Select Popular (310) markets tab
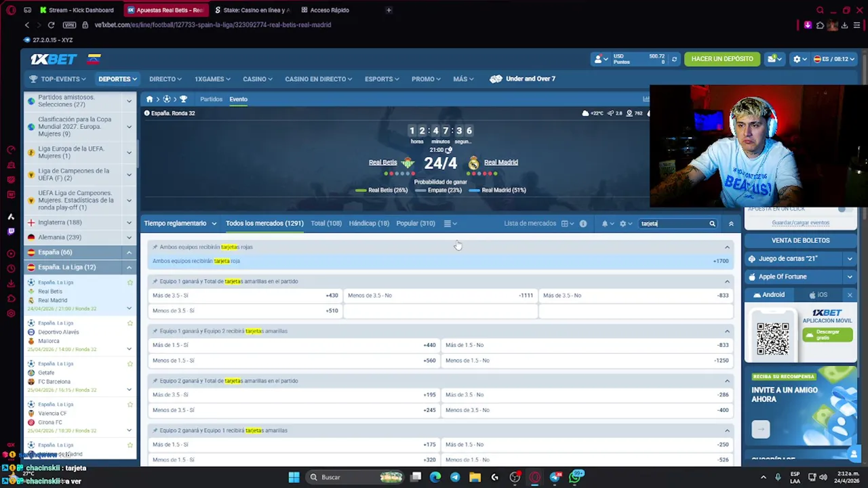Viewport: 868px width, 488px height. click(416, 224)
